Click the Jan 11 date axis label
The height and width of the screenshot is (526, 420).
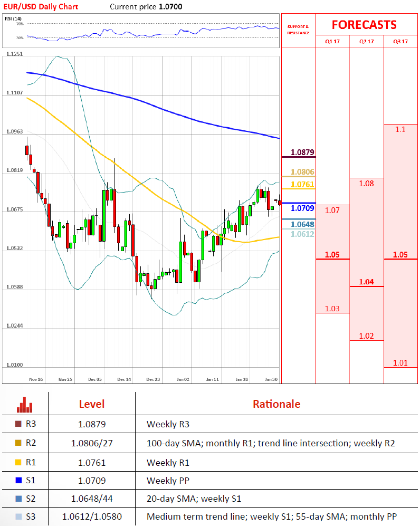[x=212, y=379]
